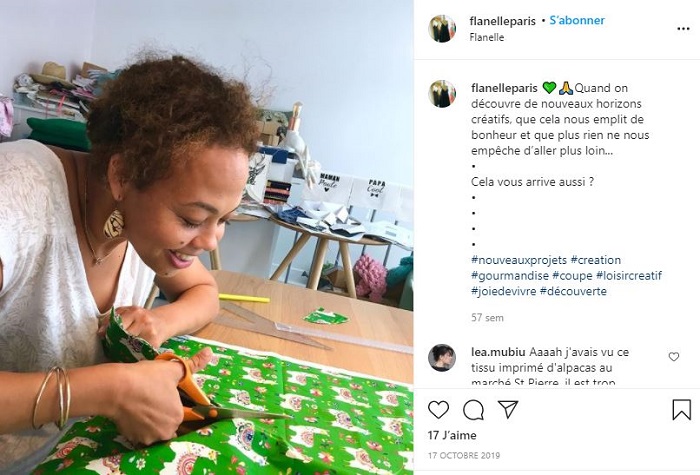The width and height of the screenshot is (700, 475).
Task: Open the comment bubble icon
Action: pyautogui.click(x=473, y=409)
